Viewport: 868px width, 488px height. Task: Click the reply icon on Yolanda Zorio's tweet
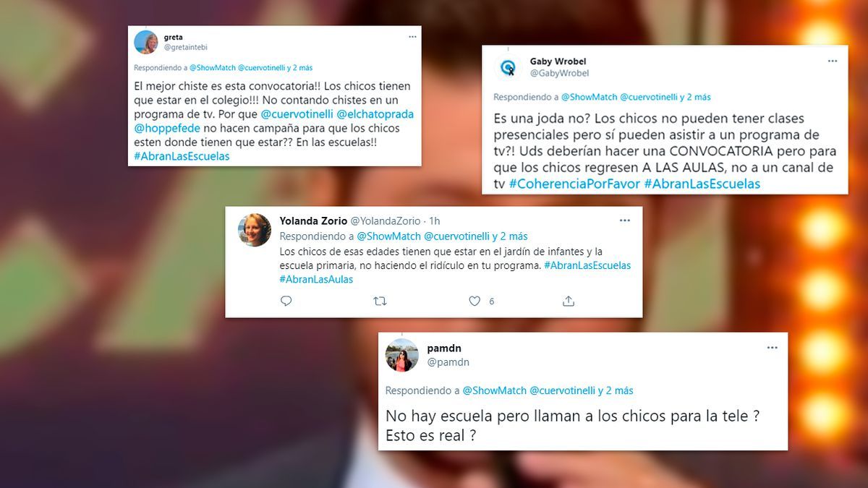click(x=286, y=301)
